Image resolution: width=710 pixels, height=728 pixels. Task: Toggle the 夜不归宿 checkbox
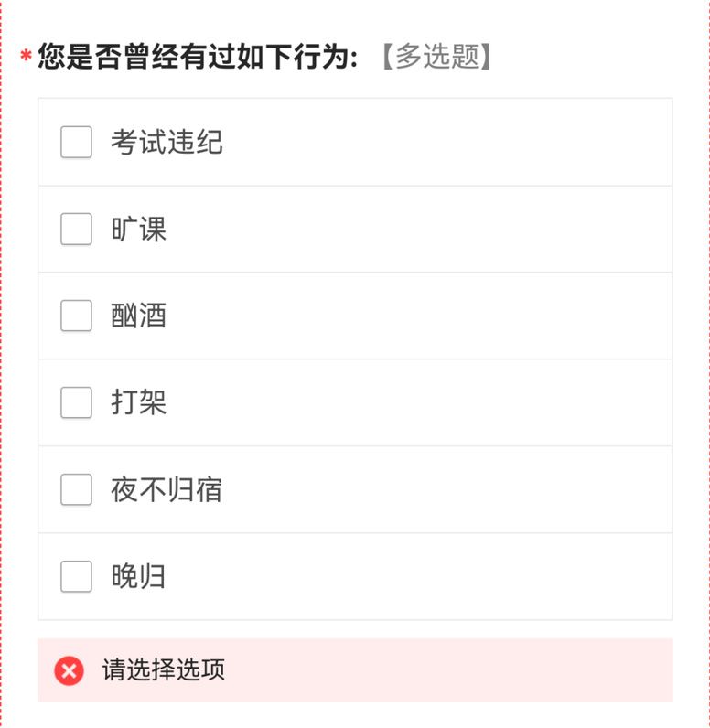click(x=76, y=489)
